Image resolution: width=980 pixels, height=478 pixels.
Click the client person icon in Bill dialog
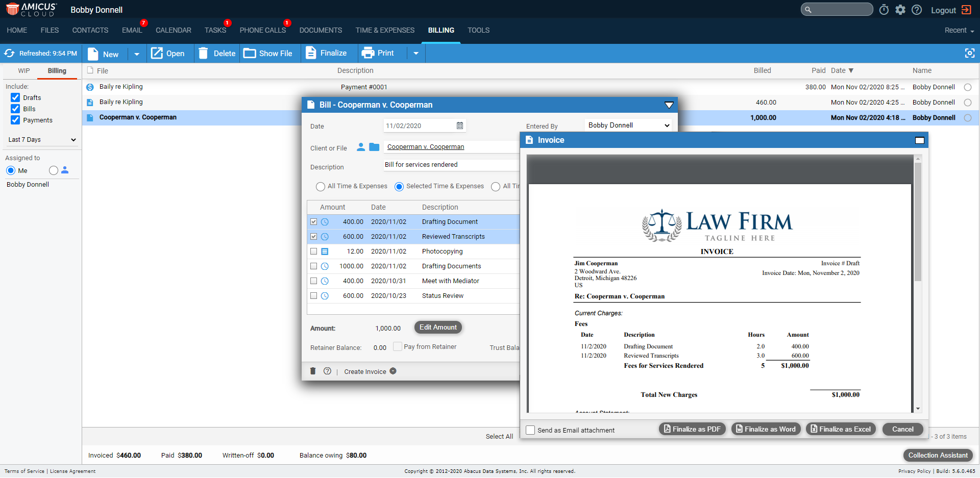(361, 147)
